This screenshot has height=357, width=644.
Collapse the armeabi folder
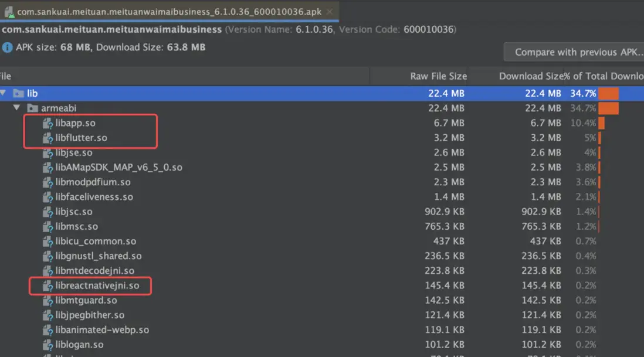click(16, 107)
